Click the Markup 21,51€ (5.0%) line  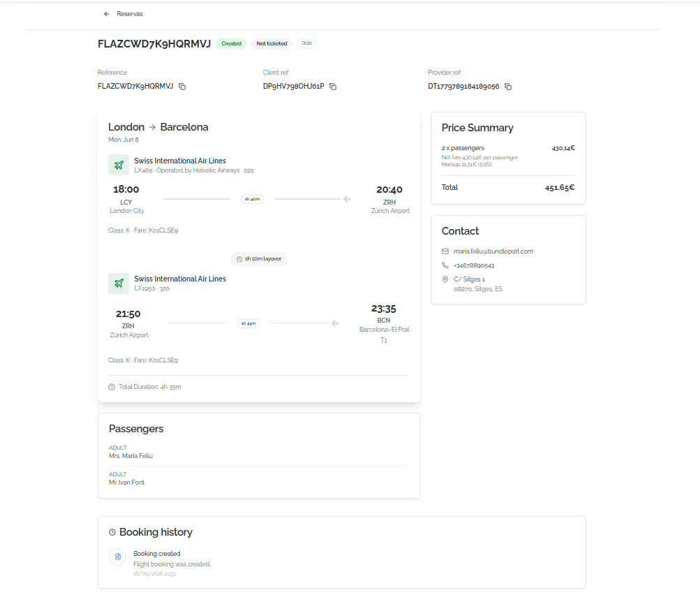tap(466, 164)
